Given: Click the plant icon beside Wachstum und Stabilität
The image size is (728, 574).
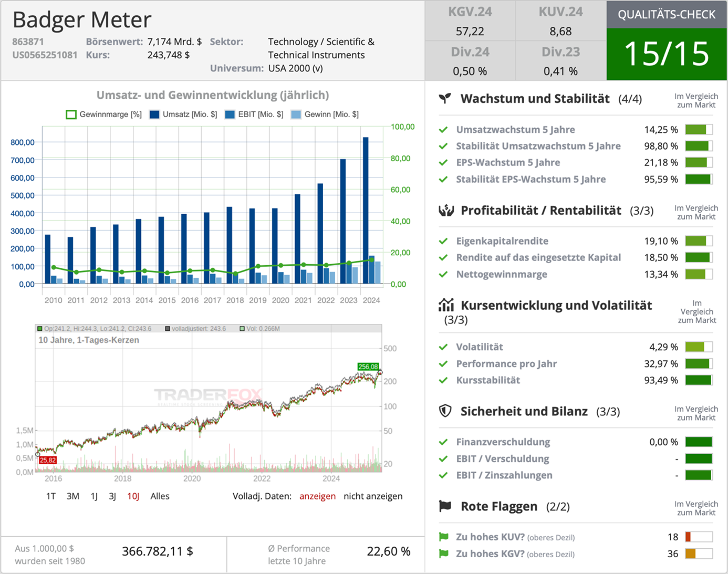Looking at the screenshot, I should point(445,98).
